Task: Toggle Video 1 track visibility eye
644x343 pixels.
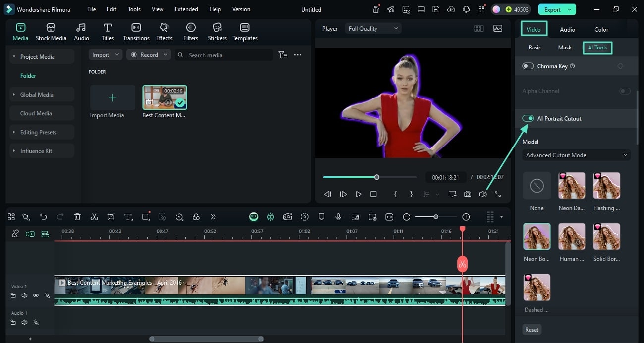Action: pos(36,295)
